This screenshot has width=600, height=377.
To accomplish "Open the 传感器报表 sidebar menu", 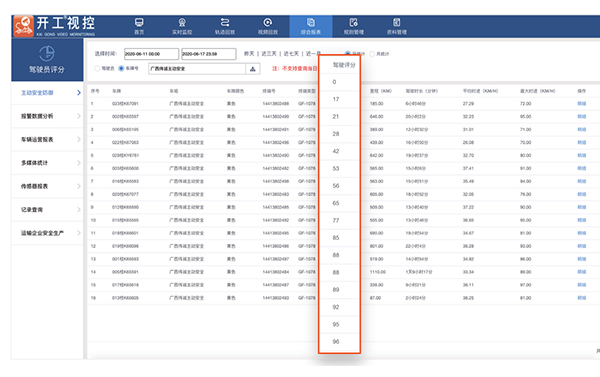I will 47,186.
